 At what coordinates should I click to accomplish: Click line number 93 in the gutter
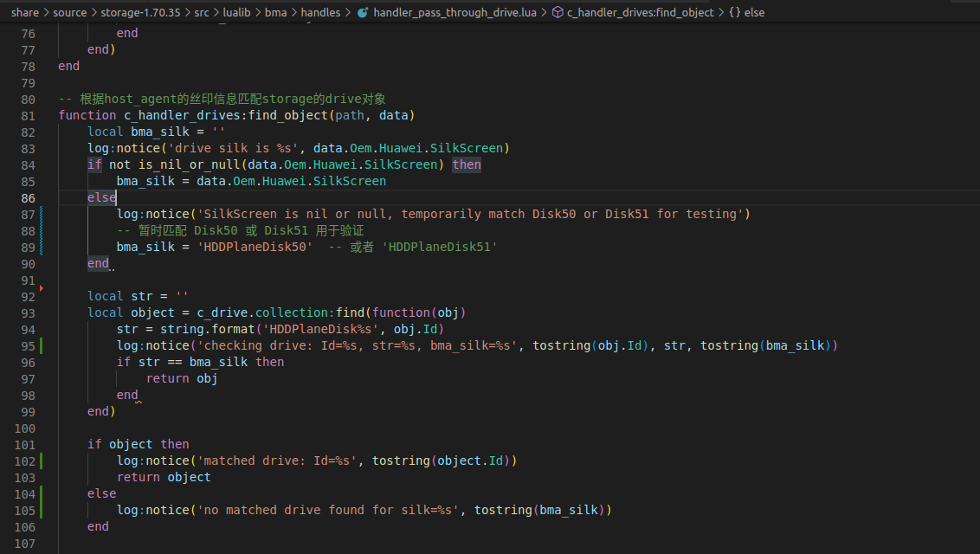coord(27,312)
